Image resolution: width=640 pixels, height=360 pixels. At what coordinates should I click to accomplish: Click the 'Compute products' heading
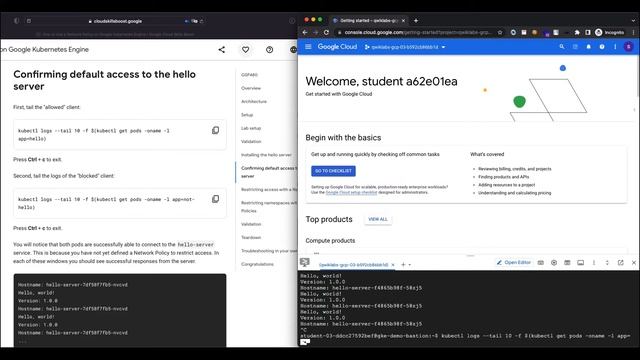(x=330, y=240)
